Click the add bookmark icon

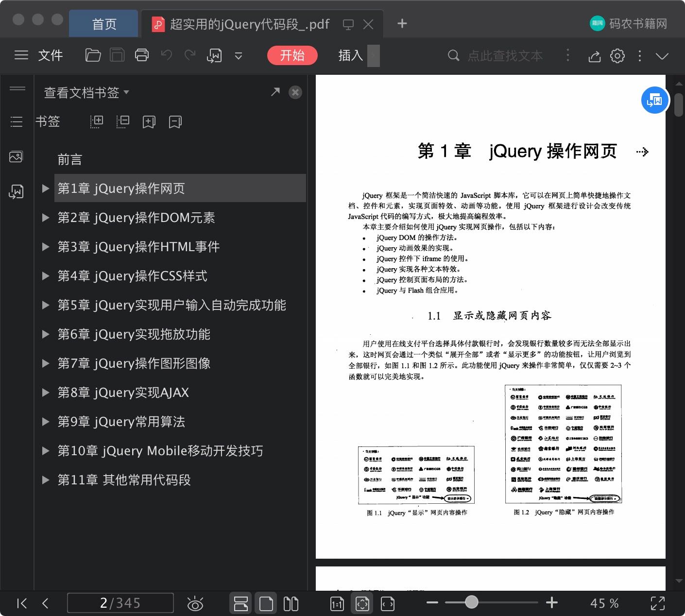click(149, 121)
